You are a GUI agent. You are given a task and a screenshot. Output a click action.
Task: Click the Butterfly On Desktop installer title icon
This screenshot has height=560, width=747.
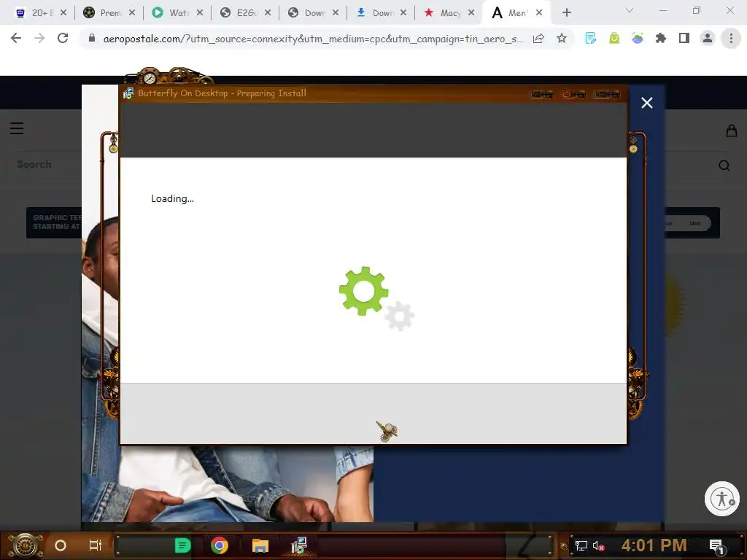[128, 93]
